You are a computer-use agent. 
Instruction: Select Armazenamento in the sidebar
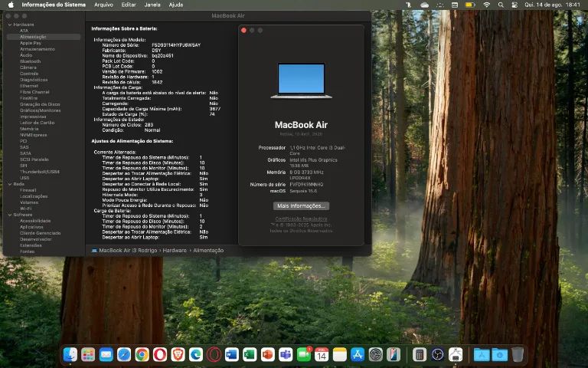click(x=37, y=49)
